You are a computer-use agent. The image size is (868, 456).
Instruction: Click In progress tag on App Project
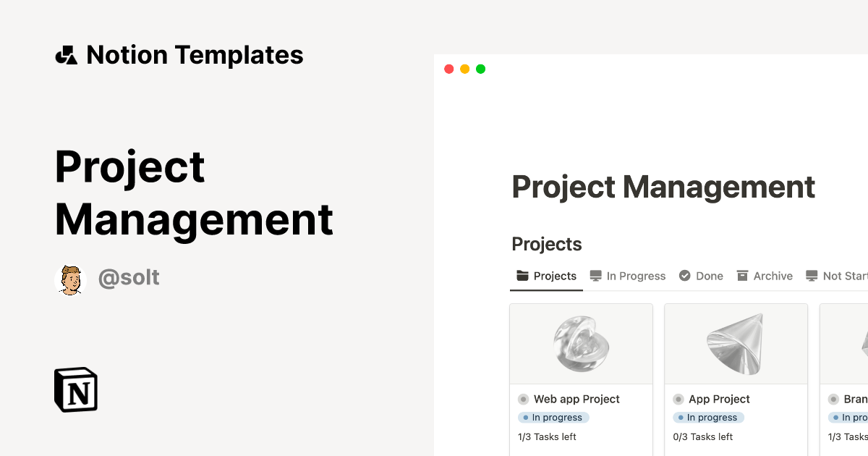coord(709,418)
